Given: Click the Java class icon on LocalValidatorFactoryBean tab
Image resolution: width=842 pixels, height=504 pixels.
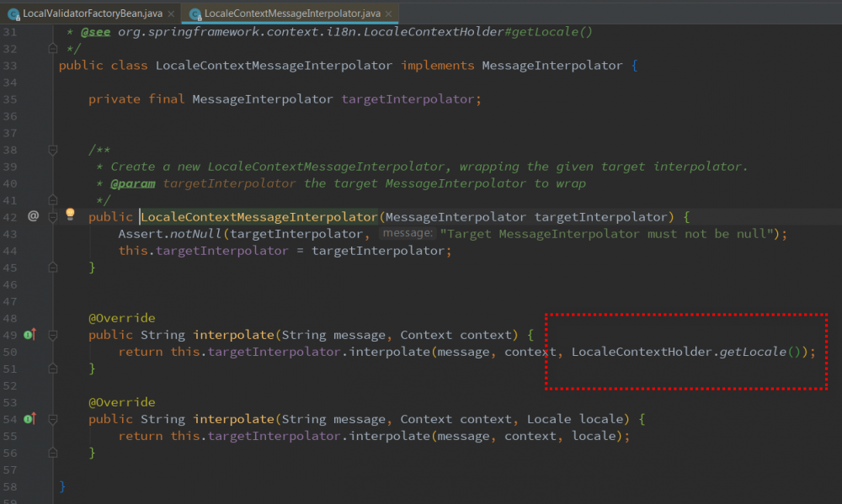Looking at the screenshot, I should [x=13, y=14].
